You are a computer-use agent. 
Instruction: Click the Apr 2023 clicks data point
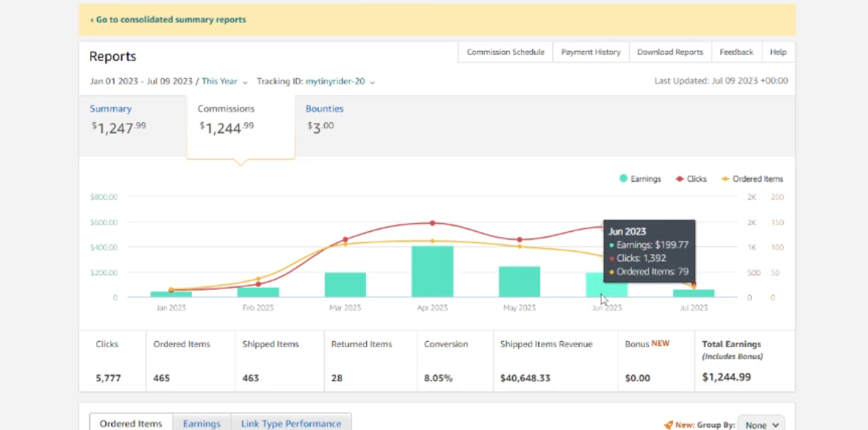(x=433, y=223)
